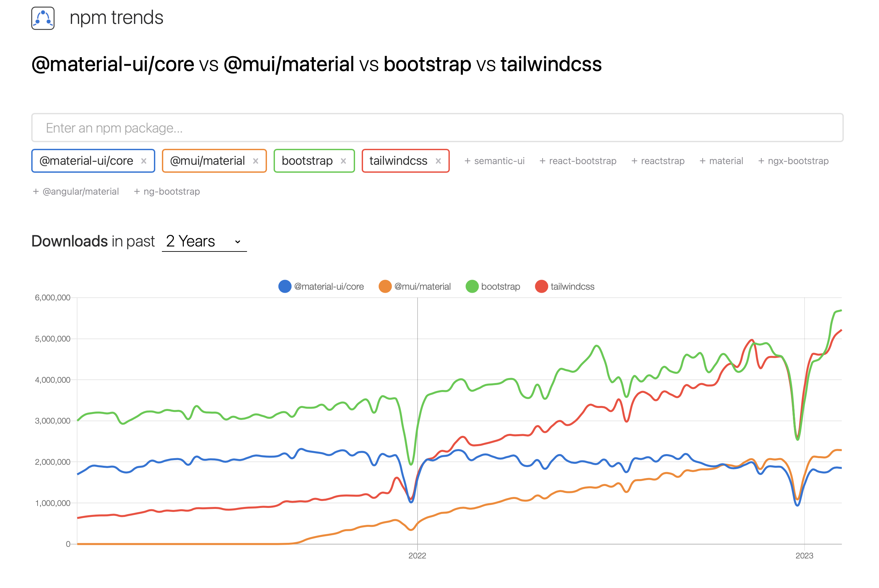Open the npm trends home title link
This screenshot has width=879, height=588.
click(x=116, y=18)
